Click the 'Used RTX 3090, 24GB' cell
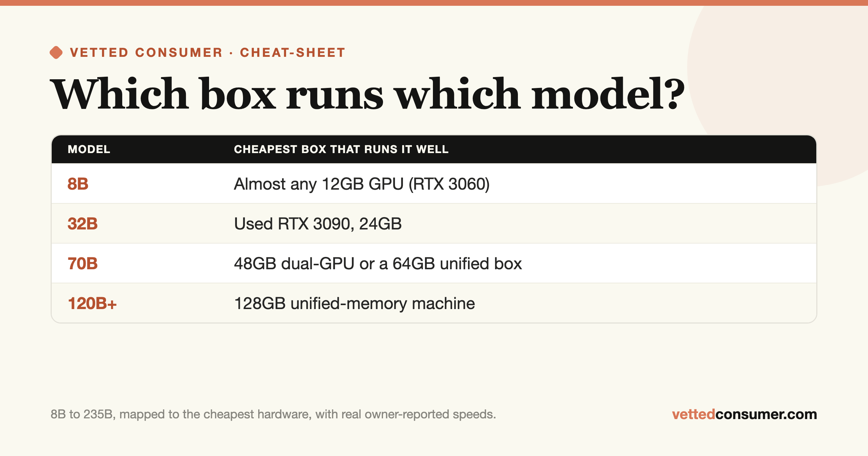 pyautogui.click(x=318, y=224)
